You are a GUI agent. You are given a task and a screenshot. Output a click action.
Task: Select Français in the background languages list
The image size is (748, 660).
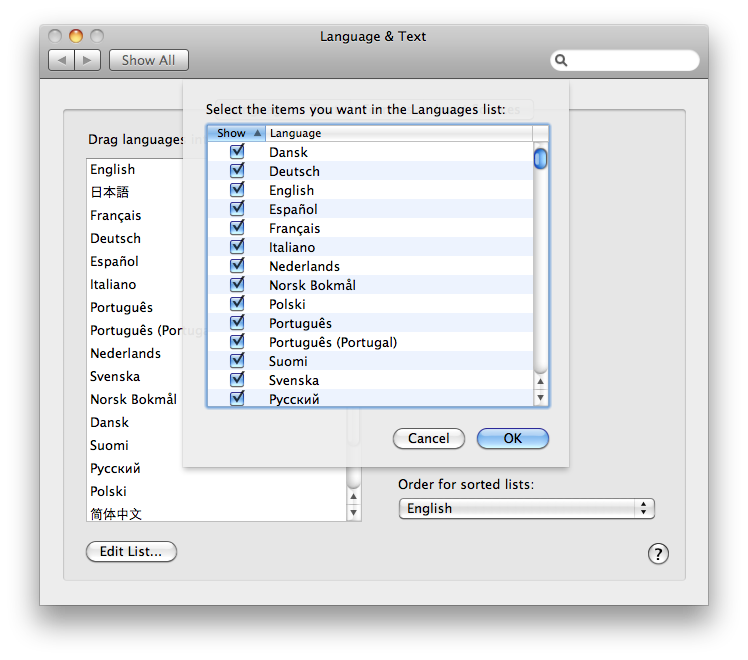[x=115, y=216]
